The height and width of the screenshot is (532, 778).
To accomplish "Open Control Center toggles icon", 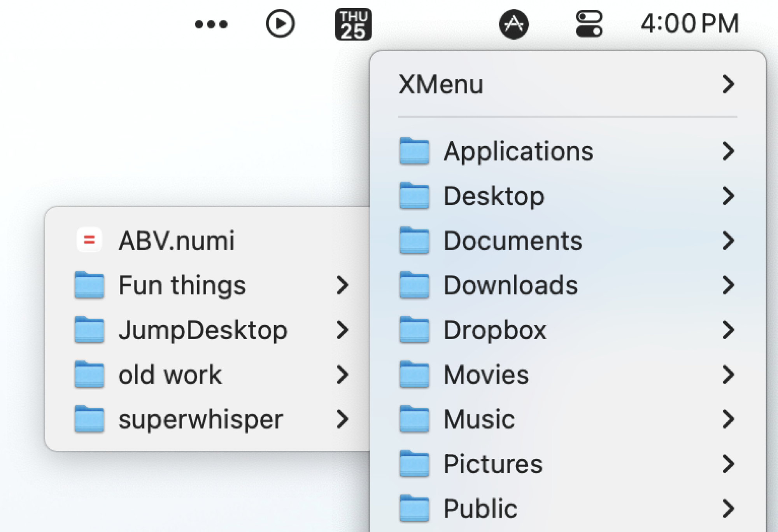I will [589, 24].
